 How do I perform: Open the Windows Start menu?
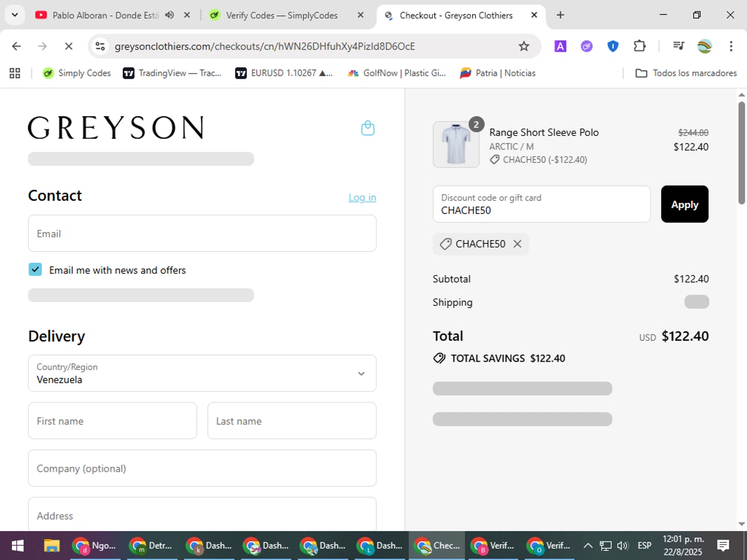point(17,546)
